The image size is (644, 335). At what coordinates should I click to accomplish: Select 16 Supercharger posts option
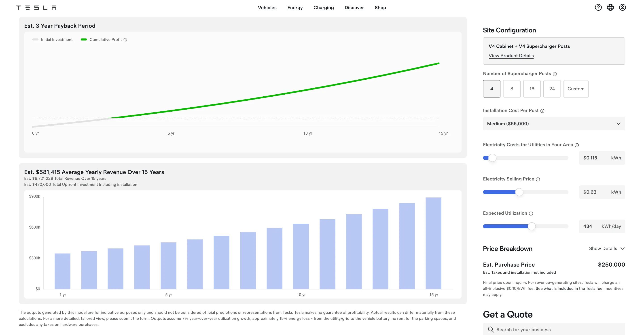[532, 89]
